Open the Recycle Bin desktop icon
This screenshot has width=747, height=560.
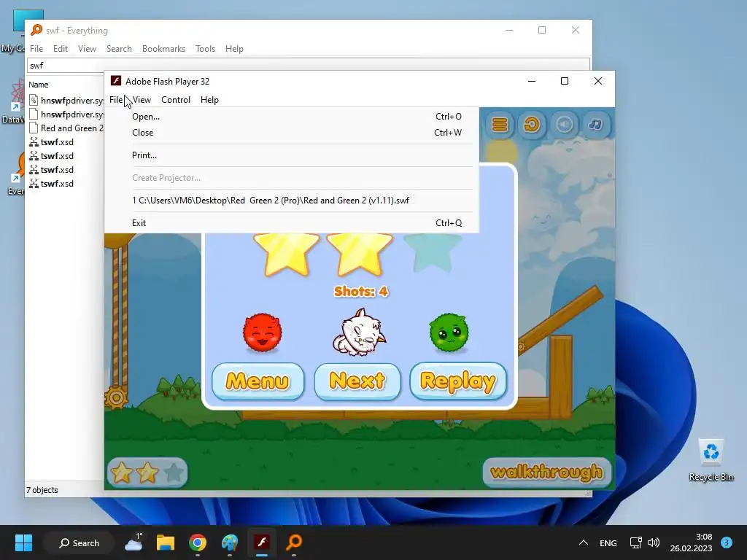tap(711, 460)
